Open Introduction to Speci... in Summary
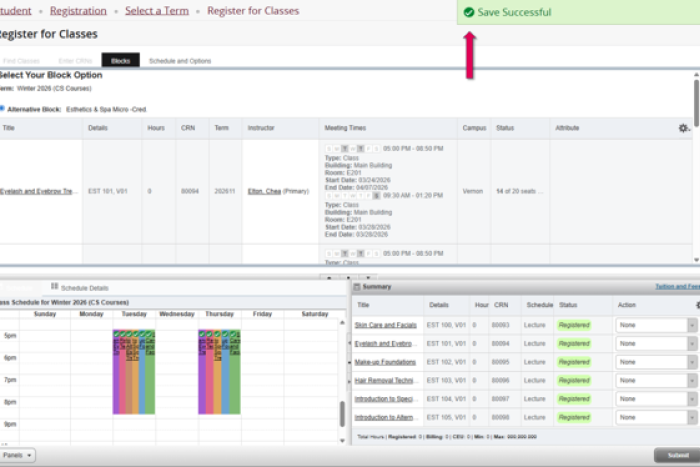Viewport: 700px width, 467px height. tap(385, 399)
